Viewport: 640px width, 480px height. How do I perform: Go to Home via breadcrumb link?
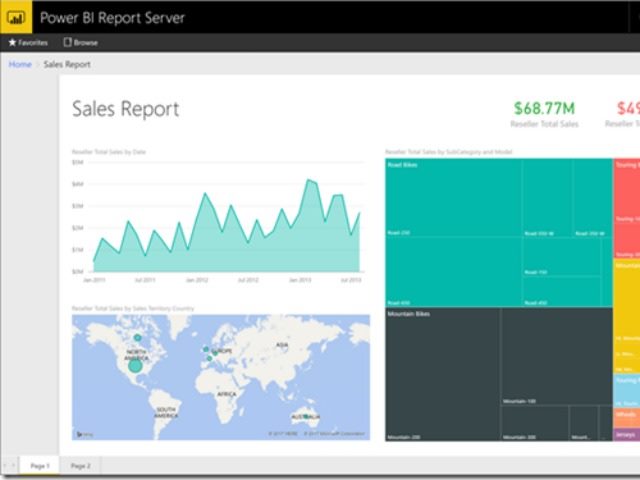click(20, 64)
